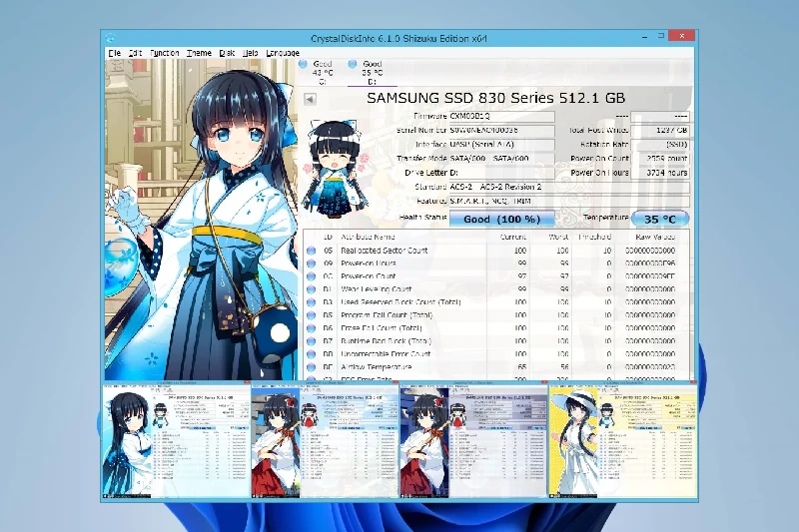Select the Airflow Temperature attribute name
Viewport: 799px width, 532px height.
pos(377,367)
